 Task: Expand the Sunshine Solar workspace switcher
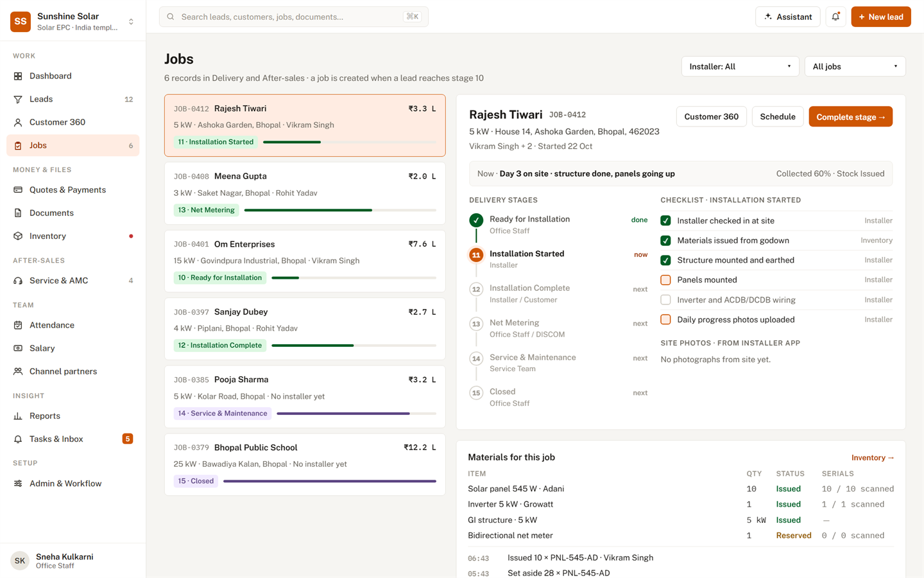(131, 21)
